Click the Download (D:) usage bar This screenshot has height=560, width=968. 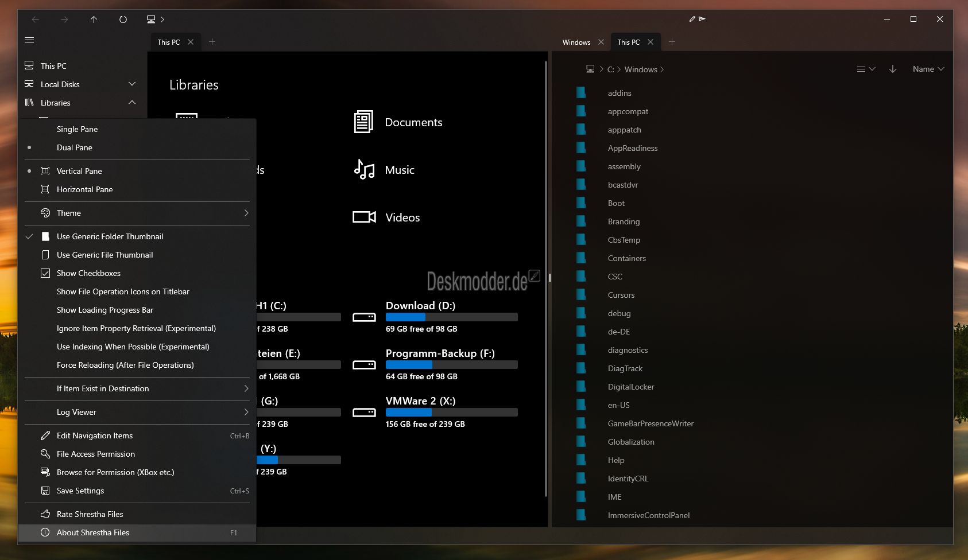pos(451,317)
